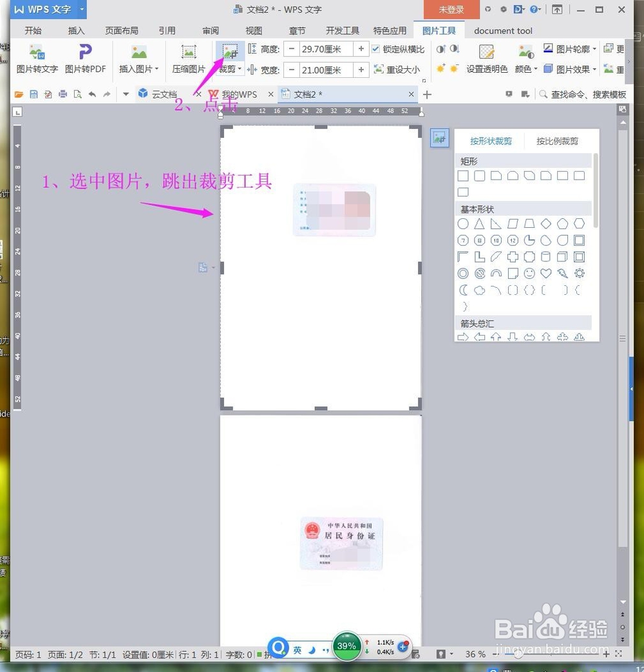
Task: Pick the smiley face shape for cropping
Action: pos(529,273)
